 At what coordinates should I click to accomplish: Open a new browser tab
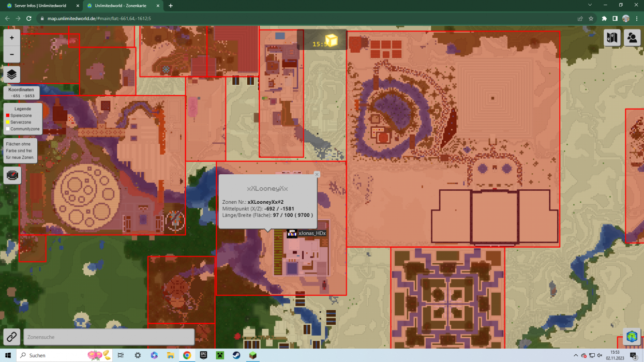[x=171, y=6]
